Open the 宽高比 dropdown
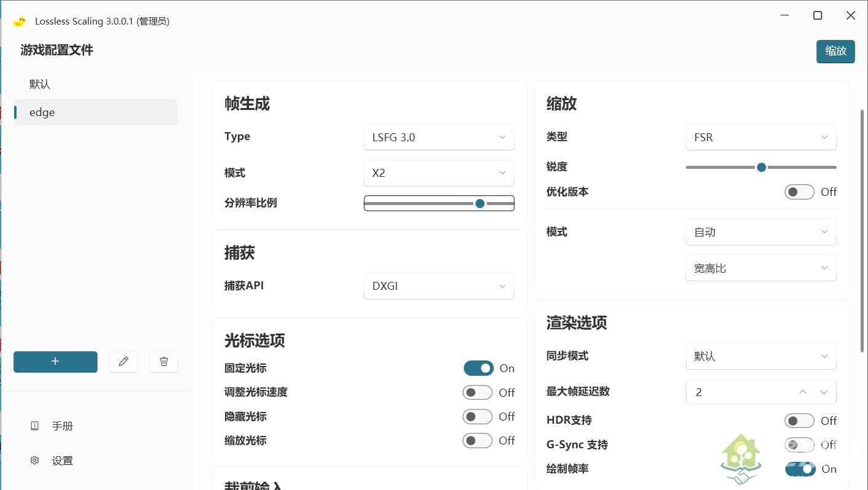Image resolution: width=868 pixels, height=490 pixels. (761, 268)
